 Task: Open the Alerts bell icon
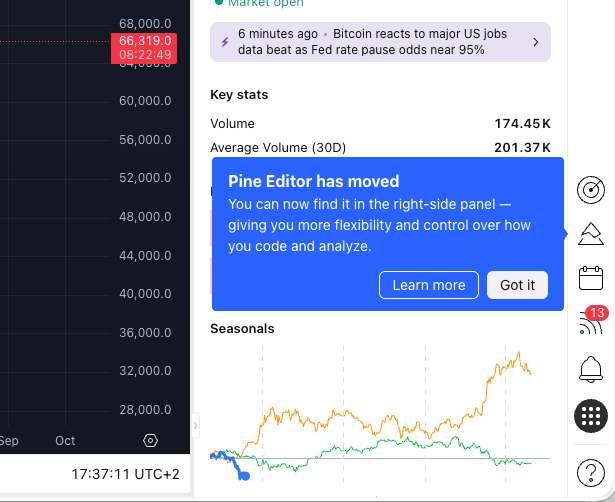coord(590,369)
